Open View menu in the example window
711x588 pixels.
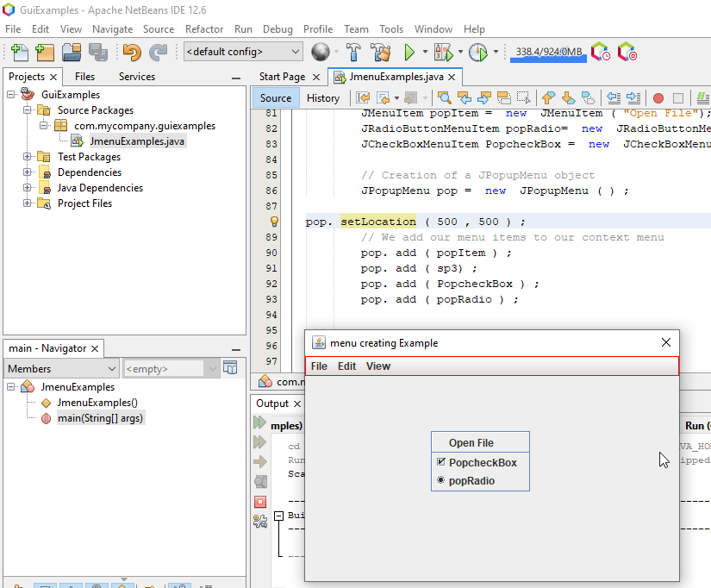(x=378, y=366)
